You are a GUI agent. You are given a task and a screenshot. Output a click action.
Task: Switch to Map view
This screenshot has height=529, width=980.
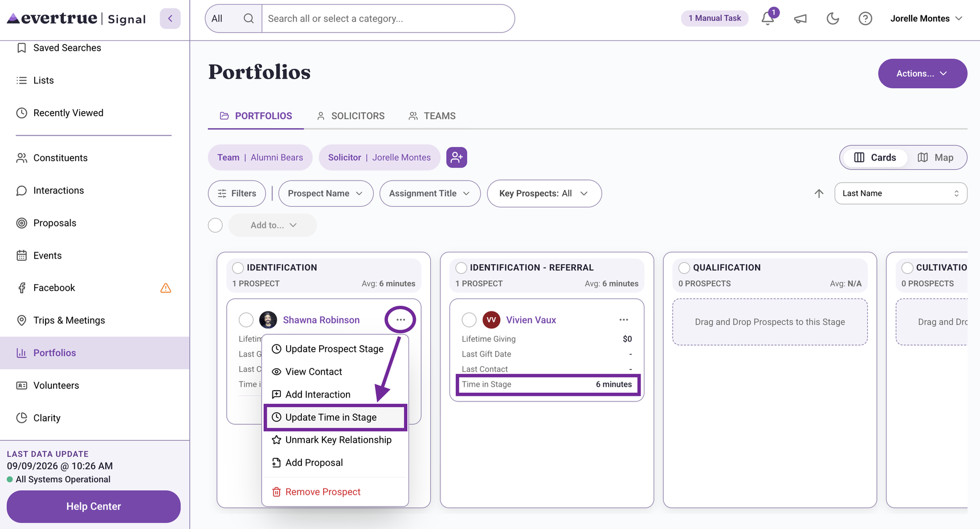click(936, 158)
